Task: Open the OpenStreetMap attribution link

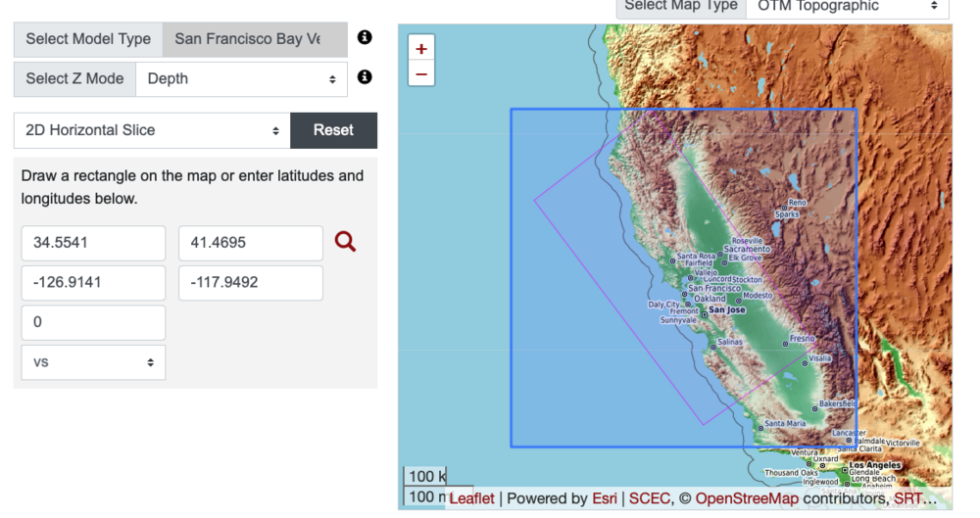Action: click(747, 498)
